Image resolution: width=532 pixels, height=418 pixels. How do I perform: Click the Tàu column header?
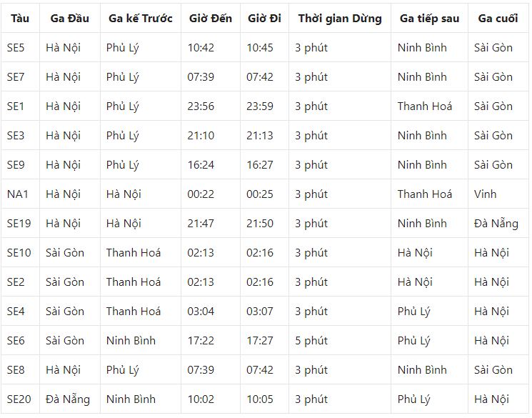click(20, 19)
